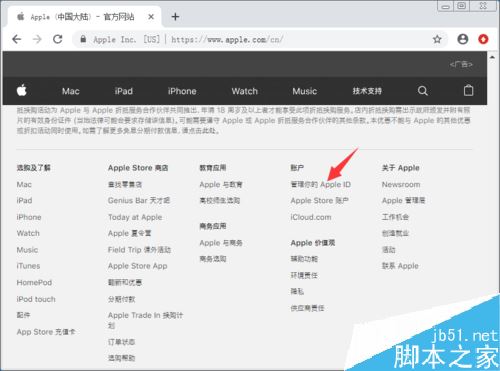Open the HomePod footer link
Viewport: 500px width, 371px height.
[34, 283]
